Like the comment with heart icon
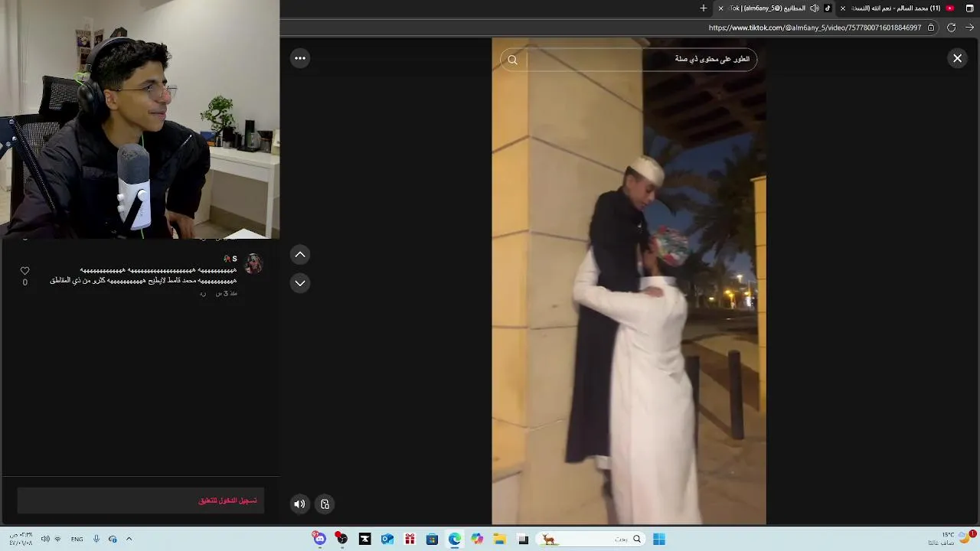The width and height of the screenshot is (980, 551). [x=24, y=271]
